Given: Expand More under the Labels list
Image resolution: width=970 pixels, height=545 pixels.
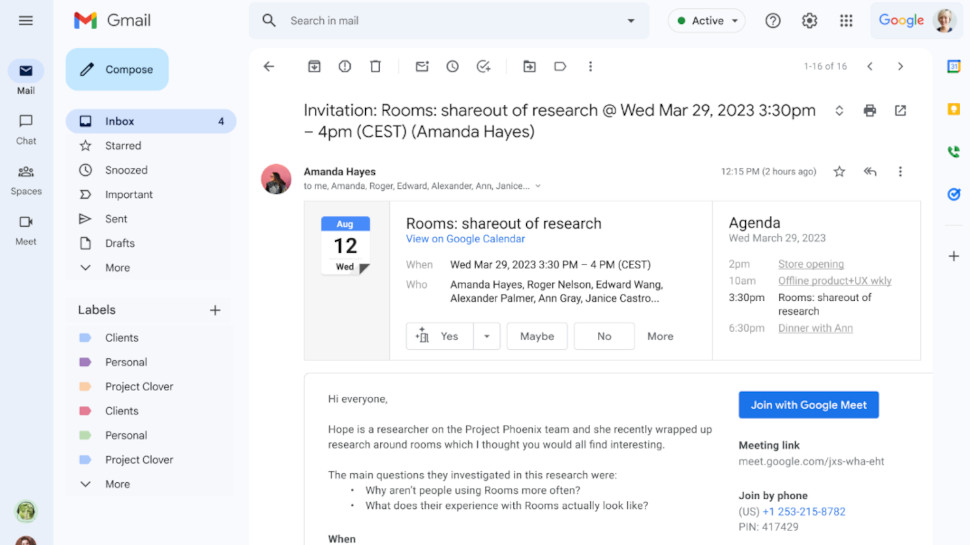Looking at the screenshot, I should coord(117,484).
